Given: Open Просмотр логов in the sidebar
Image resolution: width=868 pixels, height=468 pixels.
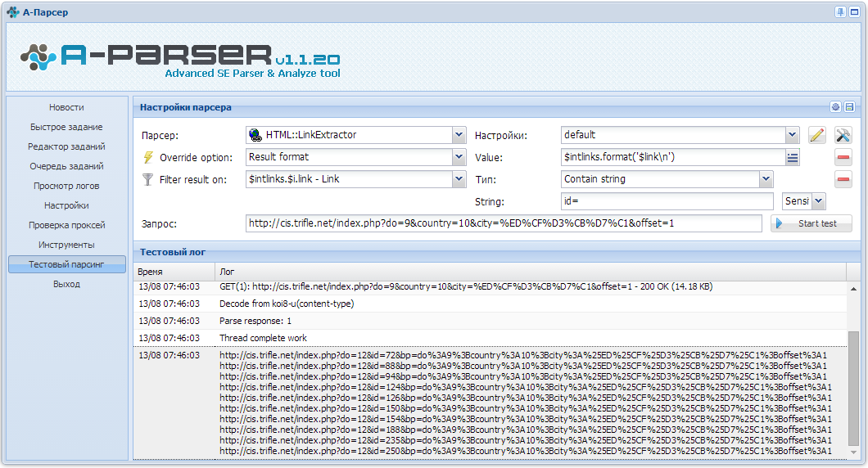Looking at the screenshot, I should 66,186.
